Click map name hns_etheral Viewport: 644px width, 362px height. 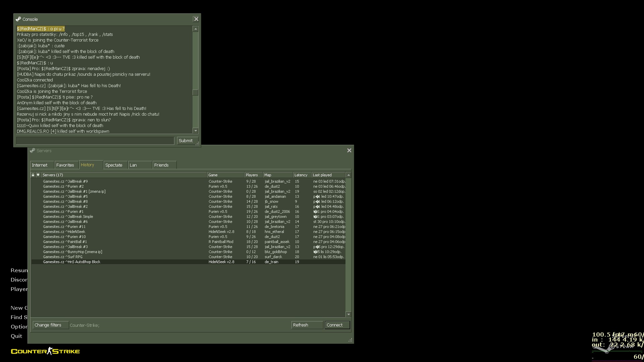[274, 232]
